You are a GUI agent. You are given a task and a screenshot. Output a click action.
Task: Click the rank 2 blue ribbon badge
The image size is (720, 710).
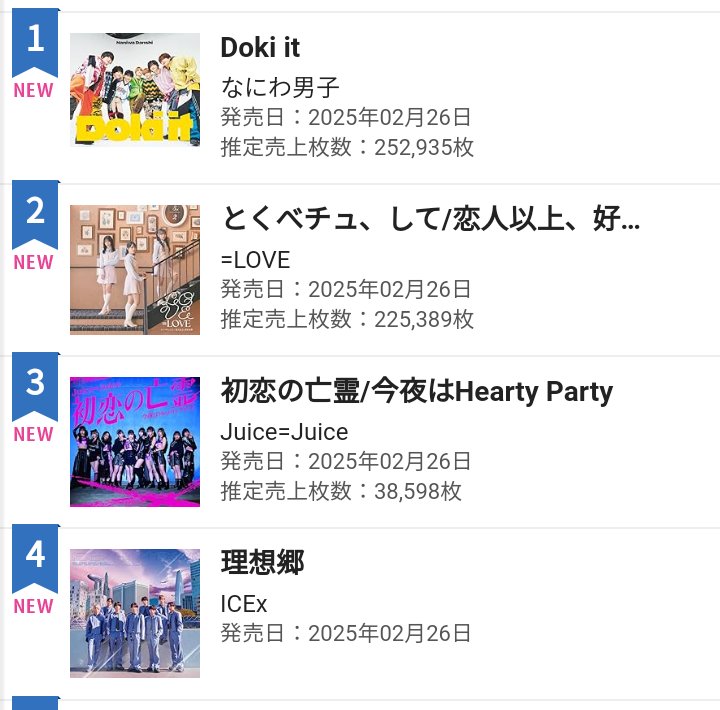tap(35, 214)
